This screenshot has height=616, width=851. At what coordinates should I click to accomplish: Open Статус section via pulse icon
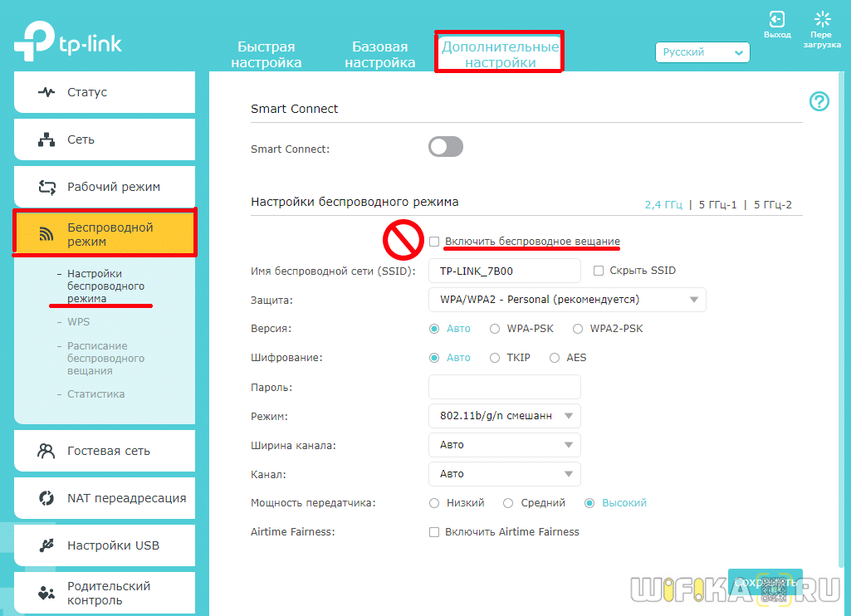pyautogui.click(x=47, y=92)
